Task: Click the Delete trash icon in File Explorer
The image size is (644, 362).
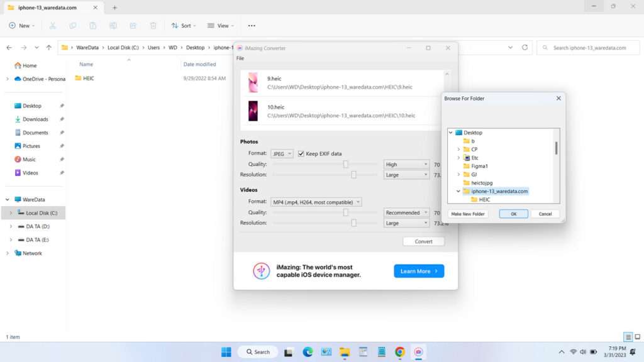Action: pyautogui.click(x=153, y=25)
